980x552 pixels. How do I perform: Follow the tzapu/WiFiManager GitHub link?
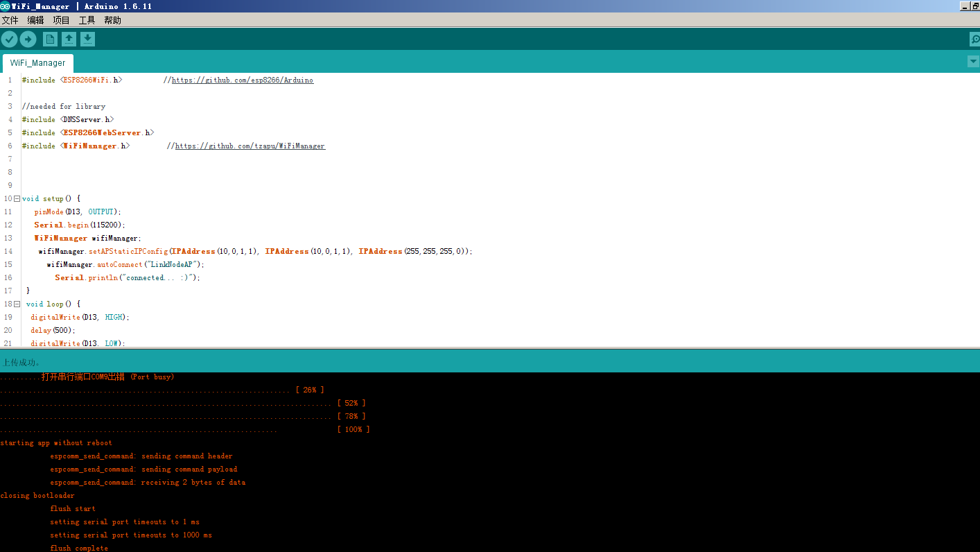pos(250,146)
